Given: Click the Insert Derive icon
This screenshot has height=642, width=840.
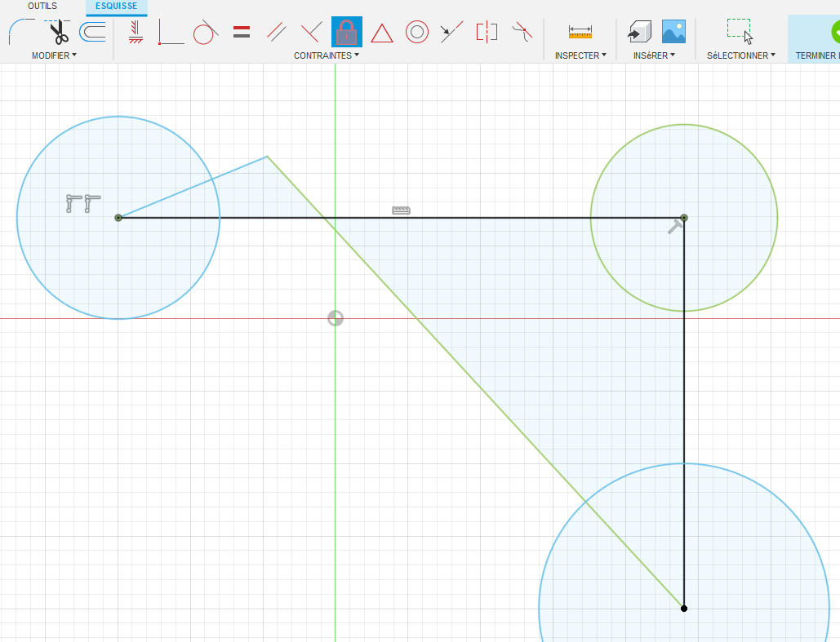Looking at the screenshot, I should pyautogui.click(x=640, y=32).
